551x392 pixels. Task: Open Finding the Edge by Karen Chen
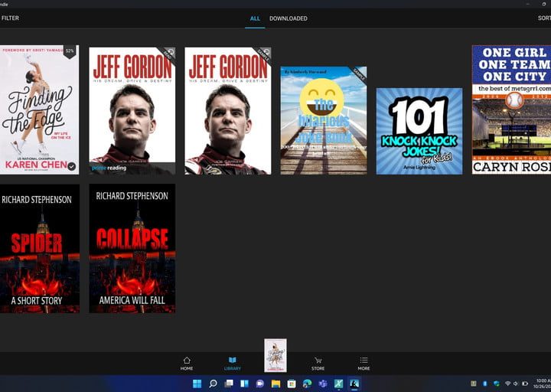39,109
